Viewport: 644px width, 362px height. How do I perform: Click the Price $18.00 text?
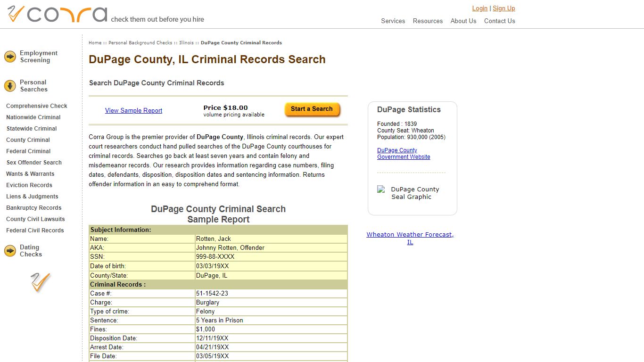pos(226,107)
